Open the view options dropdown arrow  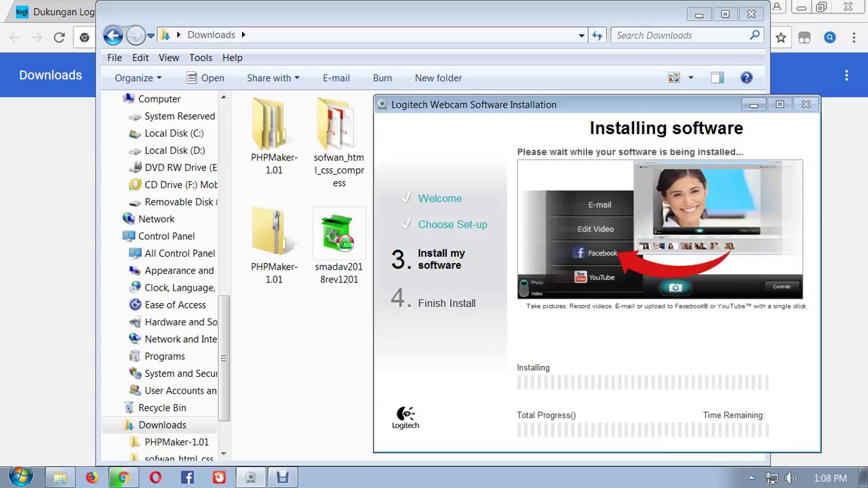click(x=691, y=78)
